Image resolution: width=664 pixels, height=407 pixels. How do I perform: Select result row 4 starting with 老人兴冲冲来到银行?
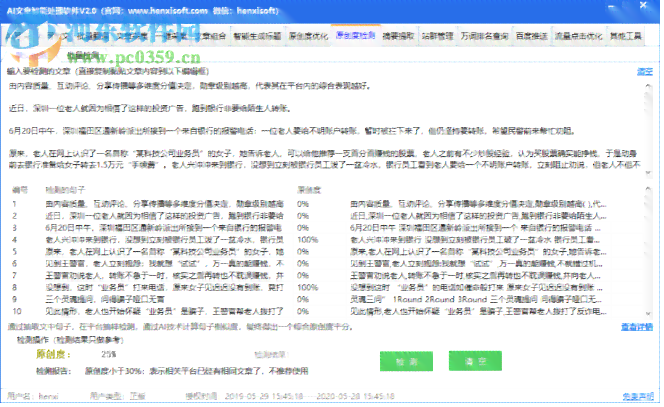(326, 240)
